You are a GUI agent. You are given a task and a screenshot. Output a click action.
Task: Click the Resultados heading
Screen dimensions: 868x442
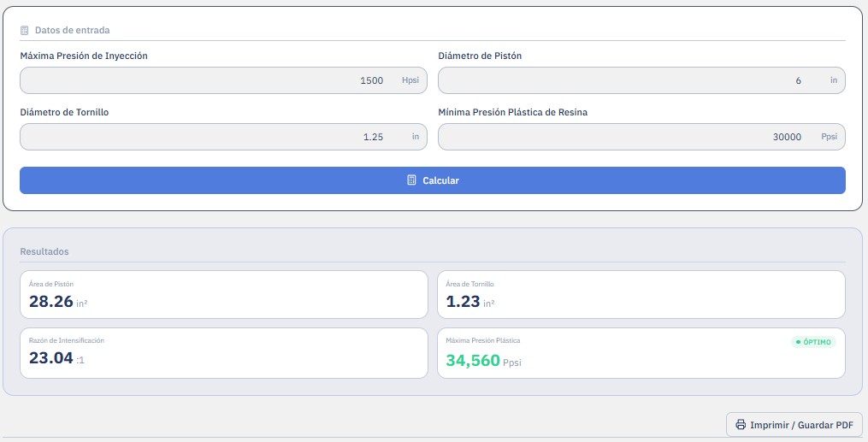44,251
